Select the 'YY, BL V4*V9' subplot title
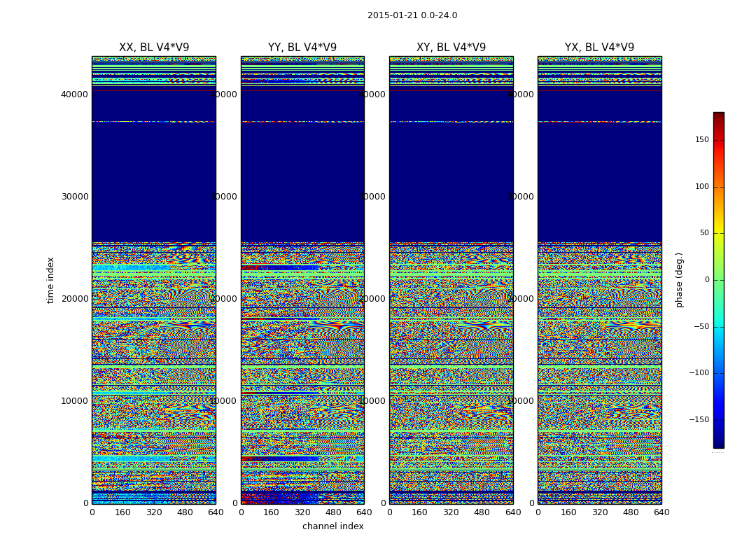This screenshot has width=735, height=560. click(302, 48)
